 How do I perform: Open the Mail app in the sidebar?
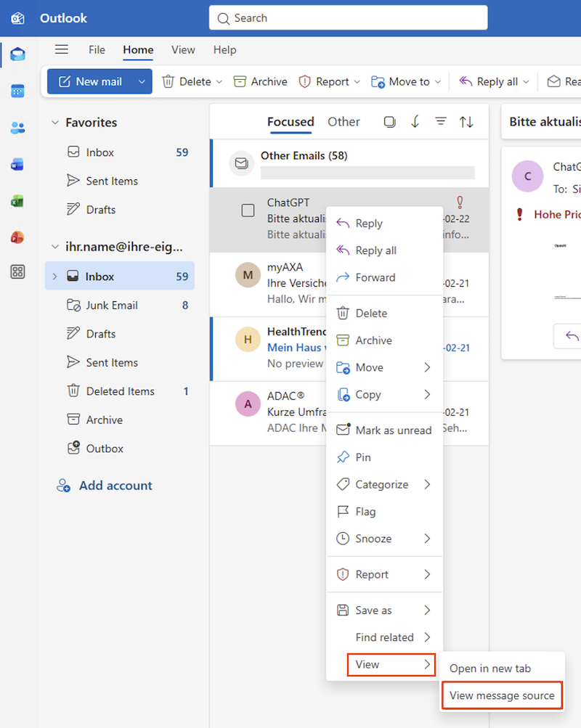pyautogui.click(x=17, y=54)
